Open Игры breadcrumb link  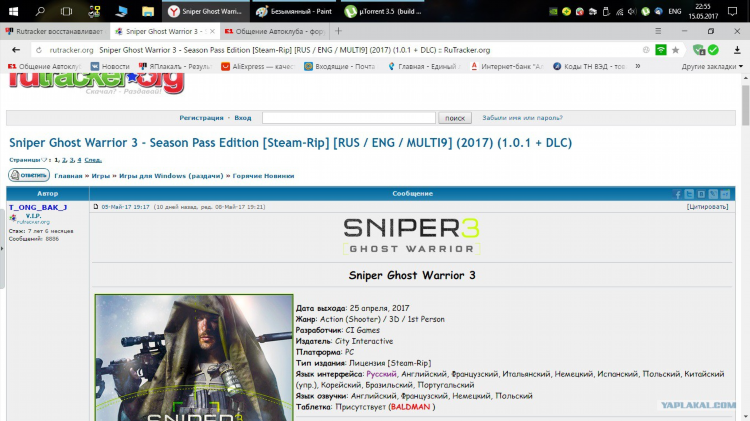click(x=100, y=176)
